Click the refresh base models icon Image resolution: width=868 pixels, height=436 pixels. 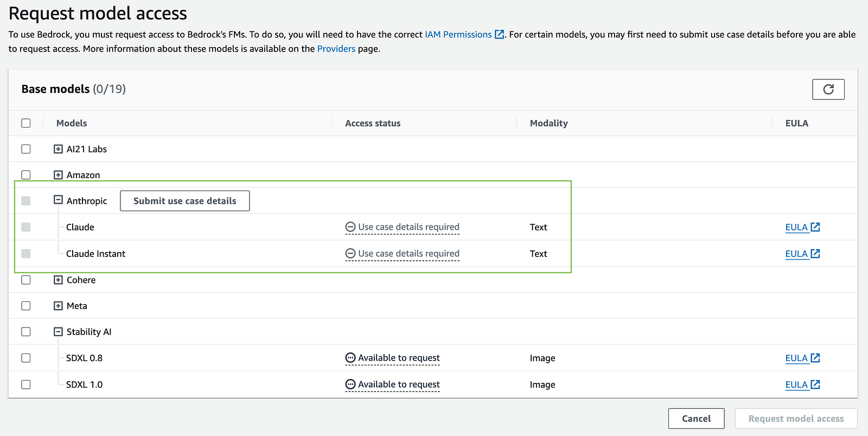(x=828, y=89)
